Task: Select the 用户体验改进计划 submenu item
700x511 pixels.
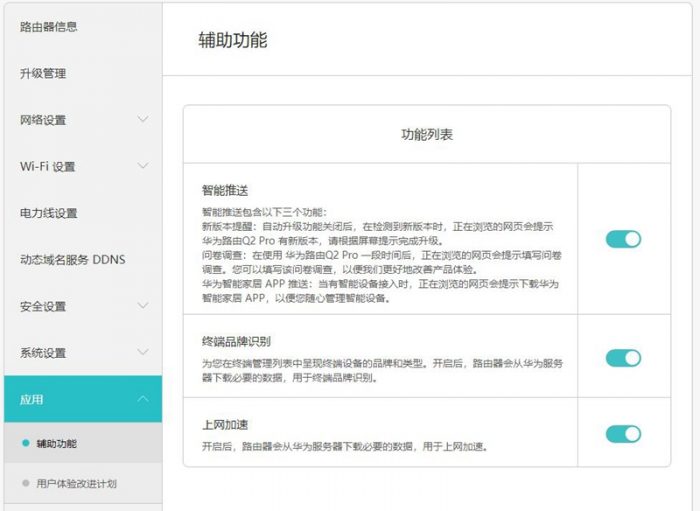Action: coord(76,483)
